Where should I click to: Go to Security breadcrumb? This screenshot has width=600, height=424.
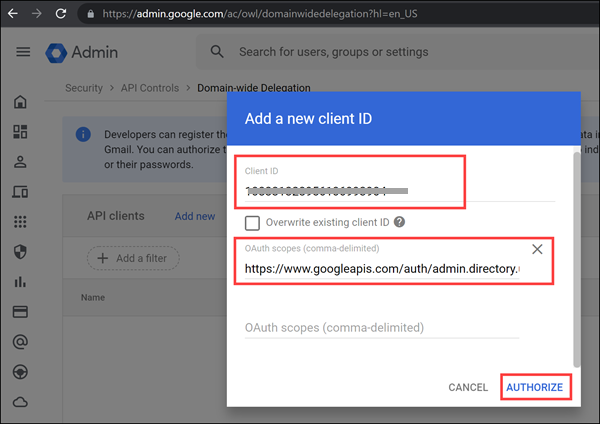tap(84, 88)
